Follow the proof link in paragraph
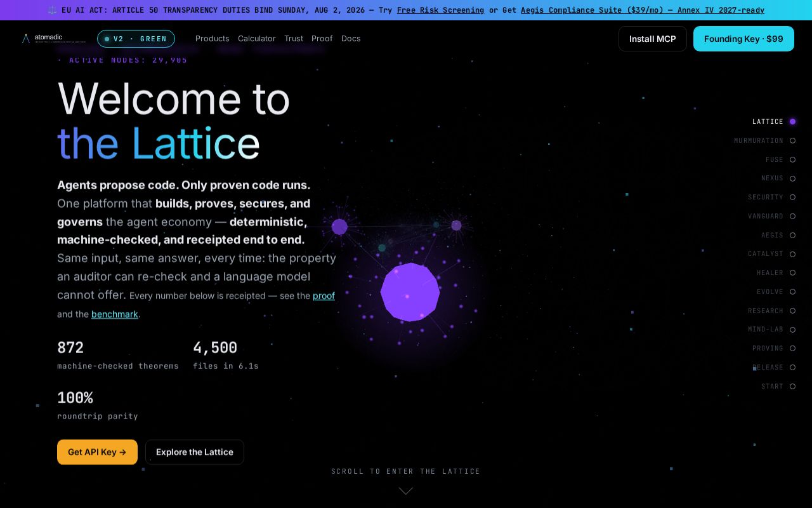This screenshot has height=508, width=812. (x=324, y=296)
